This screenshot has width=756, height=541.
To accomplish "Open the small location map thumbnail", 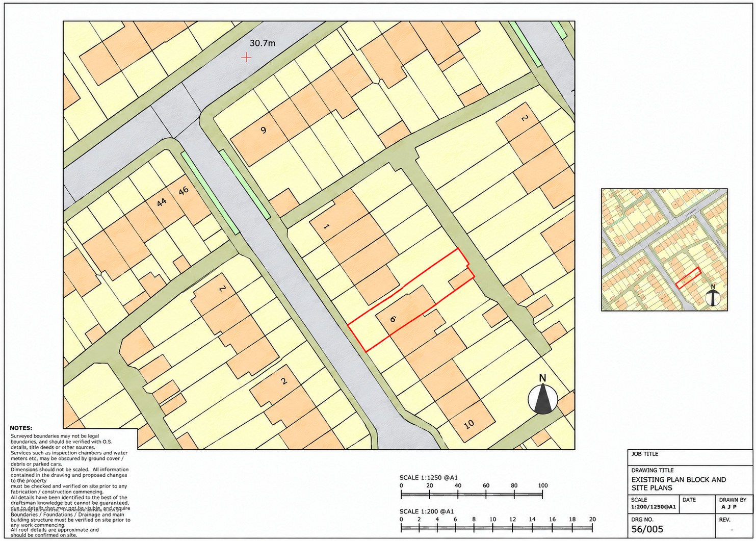I will (x=664, y=249).
